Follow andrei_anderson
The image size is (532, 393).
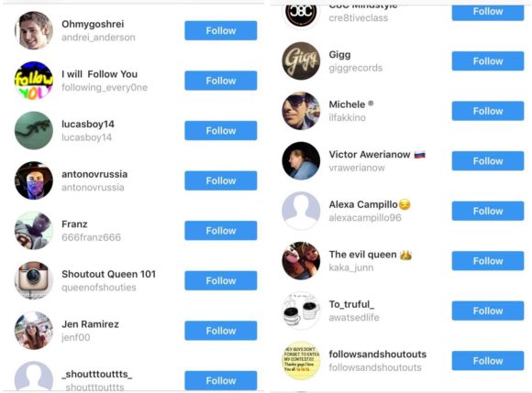pyautogui.click(x=220, y=30)
